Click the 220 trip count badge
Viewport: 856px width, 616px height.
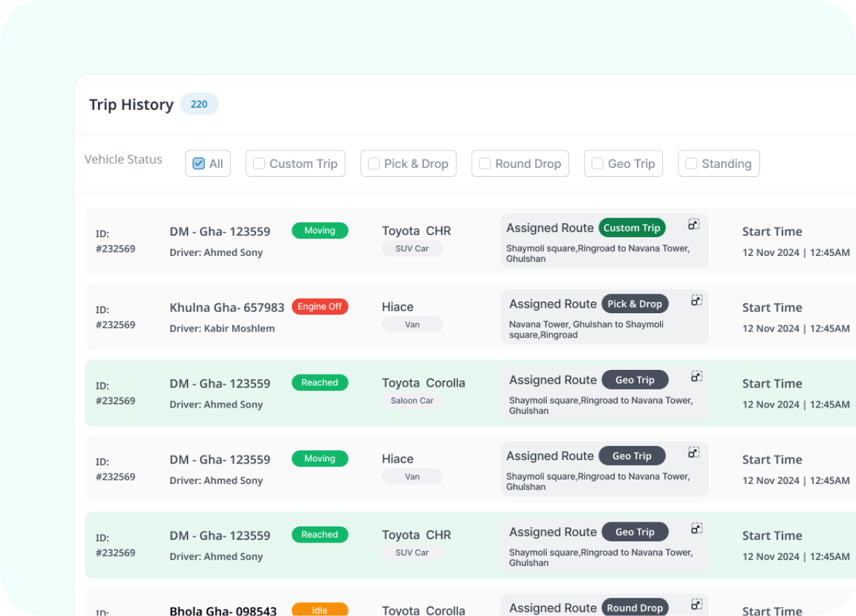pos(199,104)
